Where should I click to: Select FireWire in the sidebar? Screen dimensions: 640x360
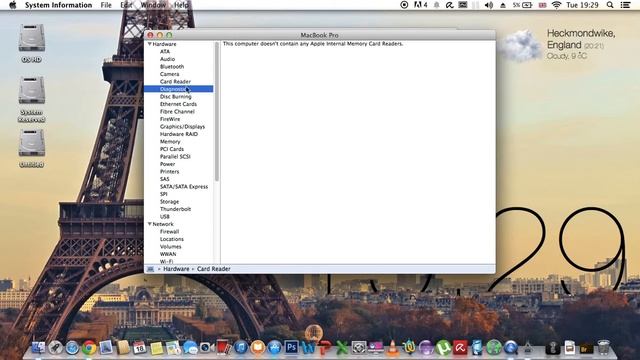[170, 119]
